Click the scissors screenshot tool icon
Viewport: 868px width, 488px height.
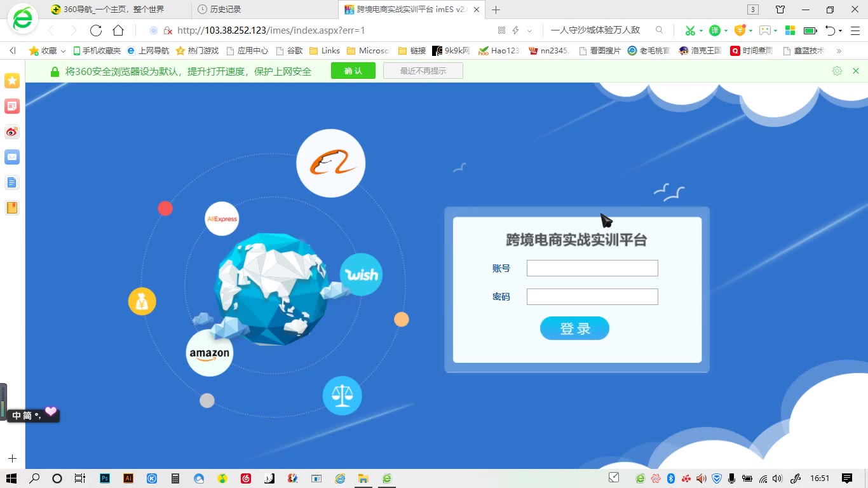[690, 30]
